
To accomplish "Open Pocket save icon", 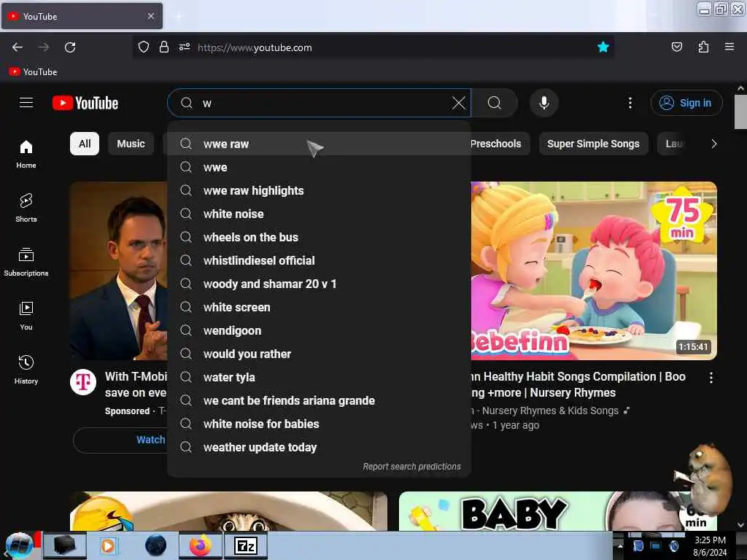I will click(x=676, y=47).
